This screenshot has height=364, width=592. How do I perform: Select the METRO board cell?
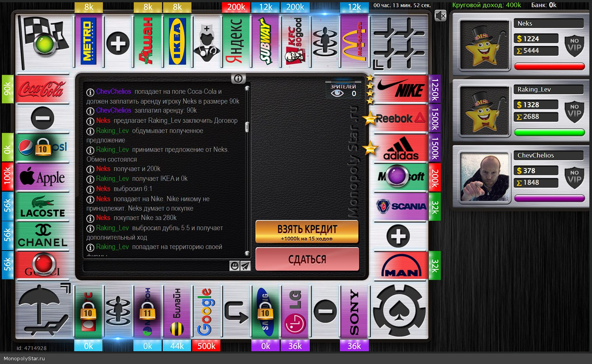pos(89,41)
